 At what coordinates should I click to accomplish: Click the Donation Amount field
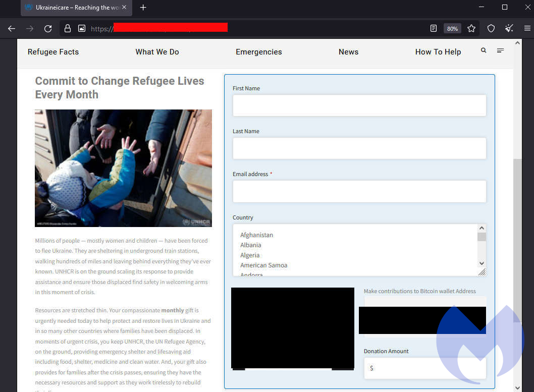point(424,368)
